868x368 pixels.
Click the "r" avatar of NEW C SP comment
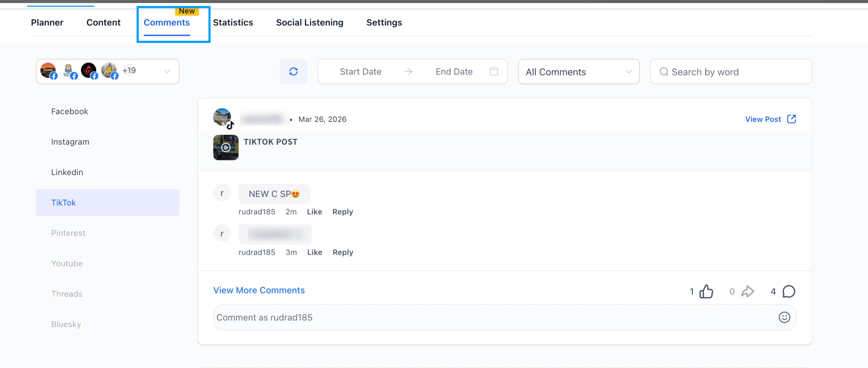pyautogui.click(x=222, y=193)
